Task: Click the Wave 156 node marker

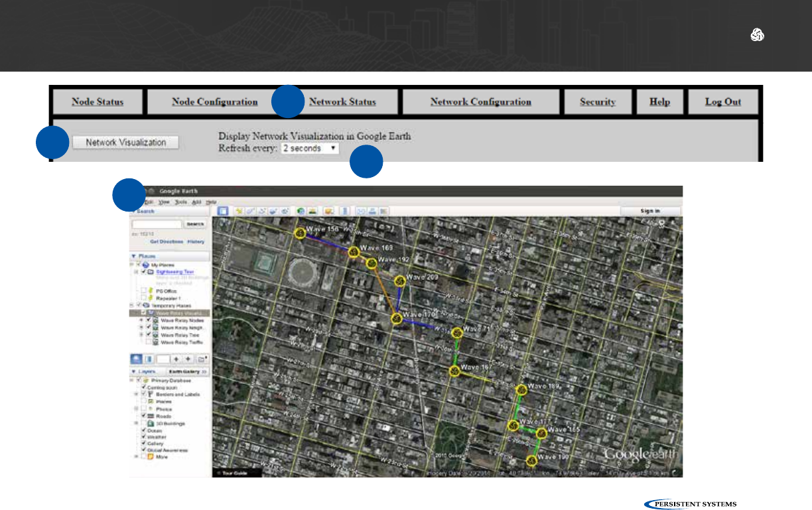Action: pos(300,233)
